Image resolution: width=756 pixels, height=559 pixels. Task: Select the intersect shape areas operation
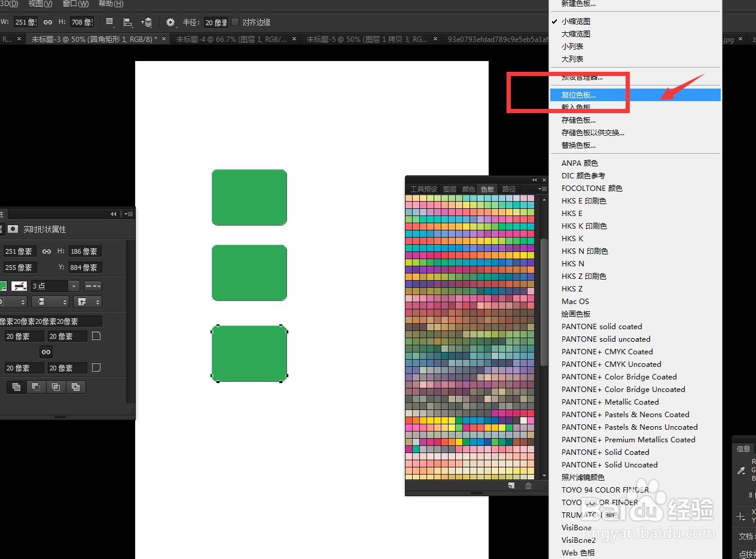56,387
